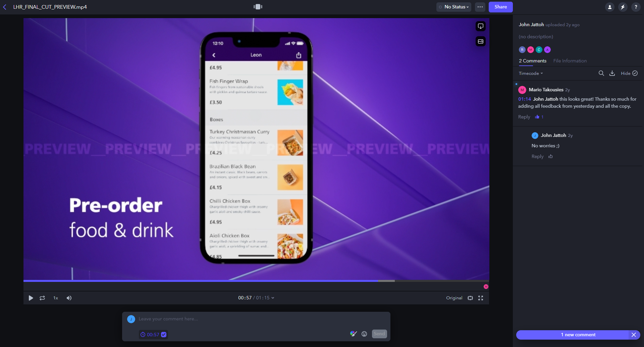Open the Timecode sort dropdown
The image size is (644, 347).
[531, 73]
